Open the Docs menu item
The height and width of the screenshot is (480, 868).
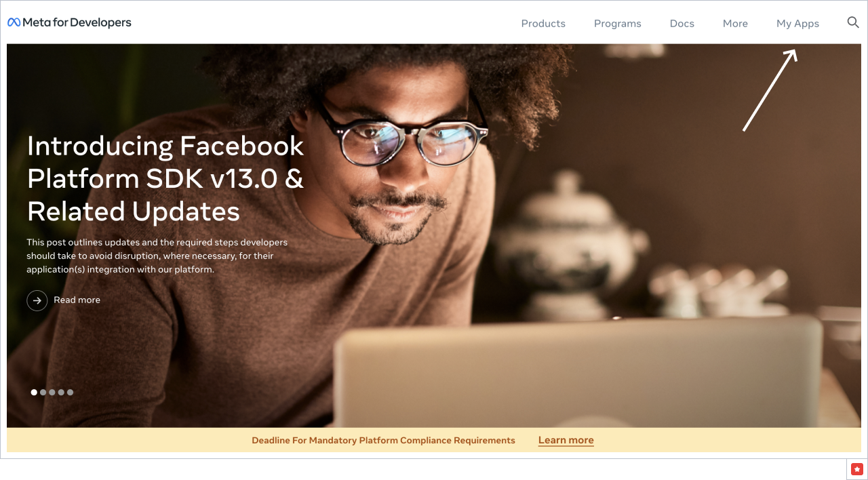click(682, 23)
